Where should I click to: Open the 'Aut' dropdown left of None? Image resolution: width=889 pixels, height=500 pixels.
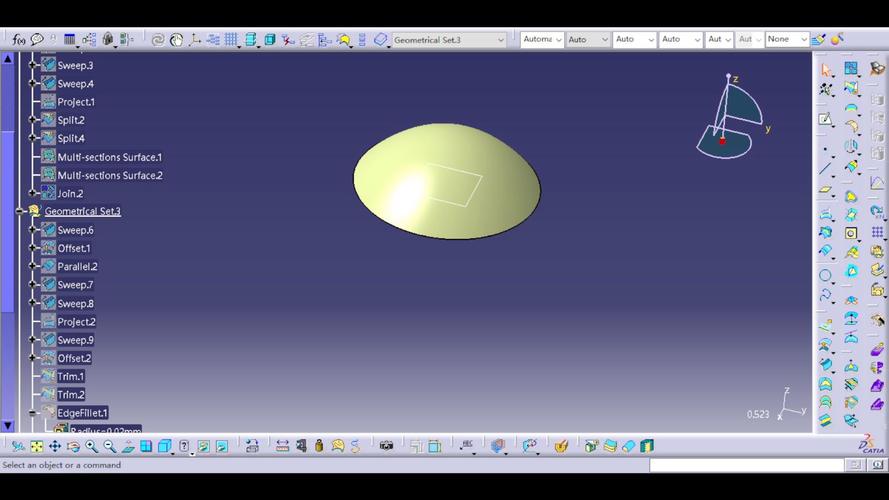coord(749,39)
